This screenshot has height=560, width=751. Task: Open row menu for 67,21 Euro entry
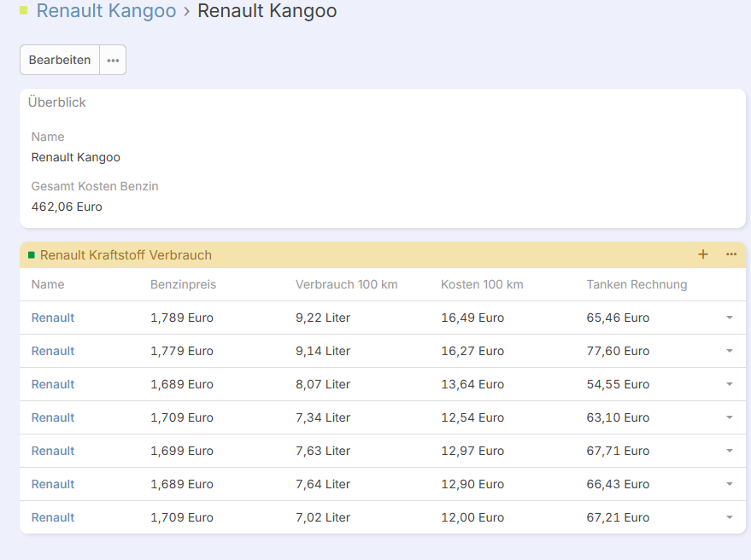(x=729, y=517)
